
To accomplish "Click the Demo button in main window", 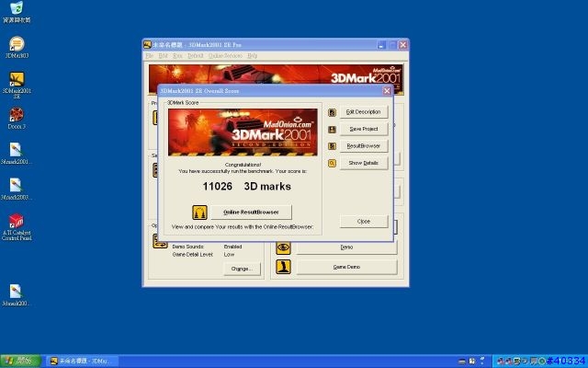I will tap(346, 247).
